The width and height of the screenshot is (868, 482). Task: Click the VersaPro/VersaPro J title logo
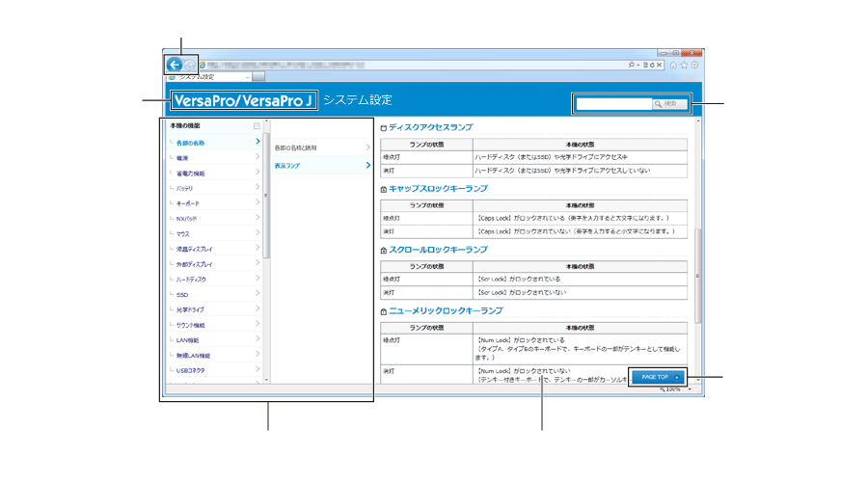tap(243, 100)
